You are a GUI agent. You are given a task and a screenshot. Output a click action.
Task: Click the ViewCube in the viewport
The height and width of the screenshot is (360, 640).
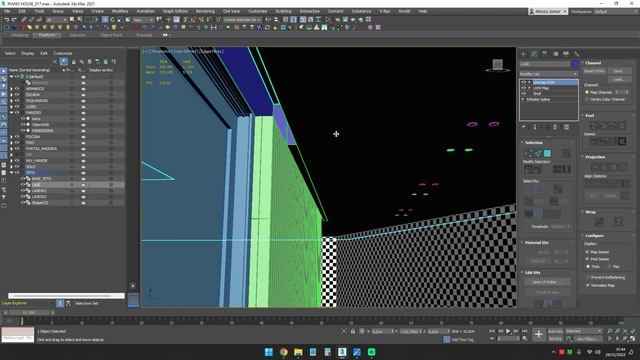click(x=497, y=65)
